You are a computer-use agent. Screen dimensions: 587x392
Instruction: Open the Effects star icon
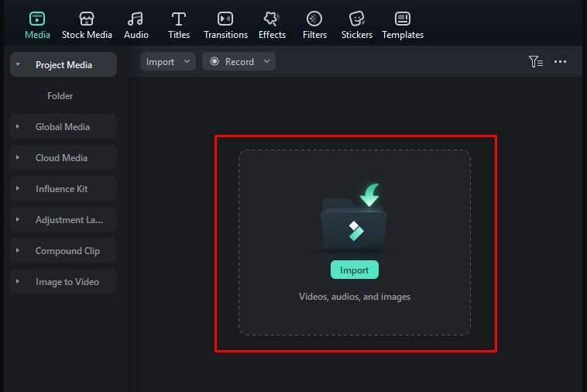pos(272,19)
